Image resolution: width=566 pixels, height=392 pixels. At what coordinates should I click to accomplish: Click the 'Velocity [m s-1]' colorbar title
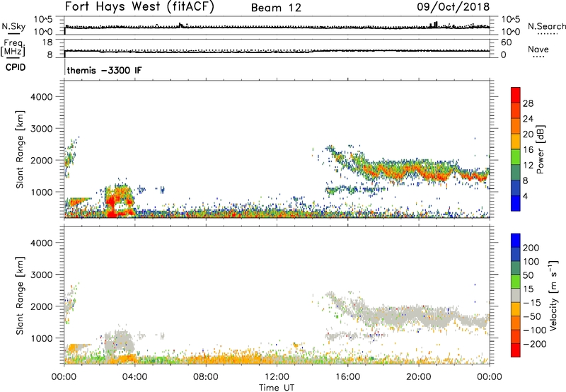click(x=553, y=295)
